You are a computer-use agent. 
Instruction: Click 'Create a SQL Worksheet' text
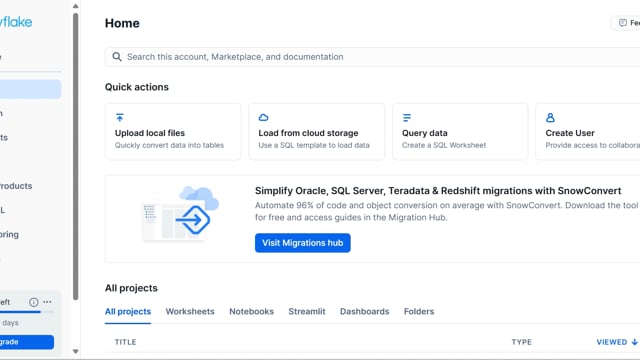pyautogui.click(x=444, y=145)
